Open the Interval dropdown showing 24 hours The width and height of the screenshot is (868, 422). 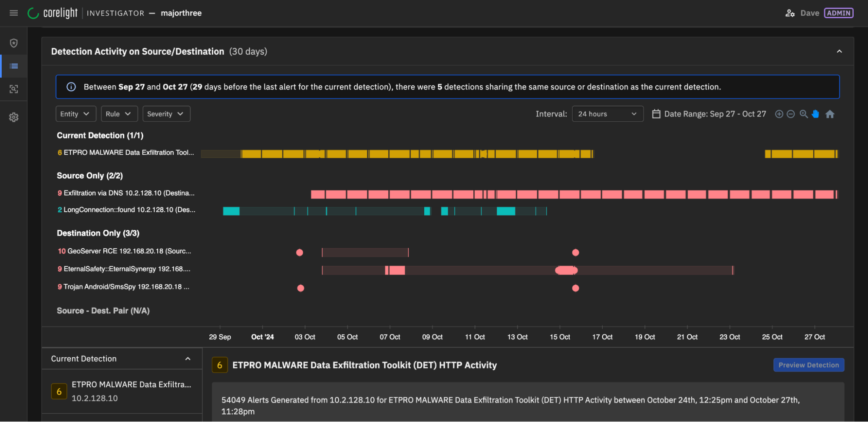[607, 113]
